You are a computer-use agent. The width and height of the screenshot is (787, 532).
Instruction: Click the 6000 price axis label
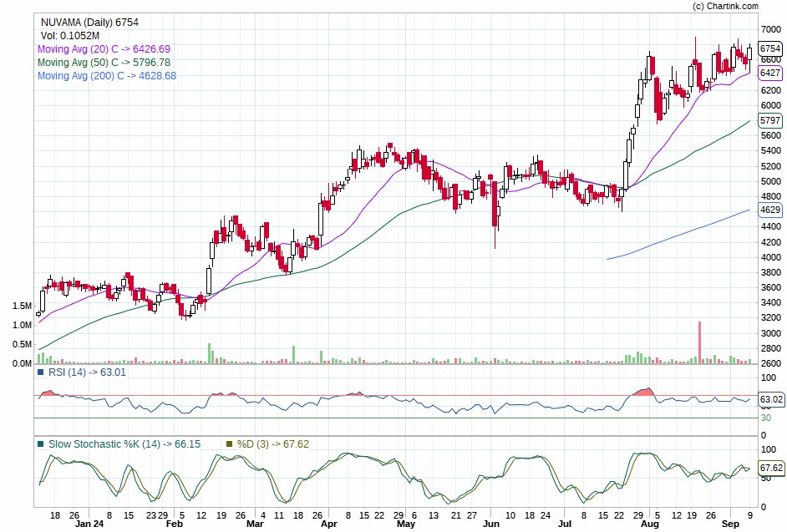(771, 105)
